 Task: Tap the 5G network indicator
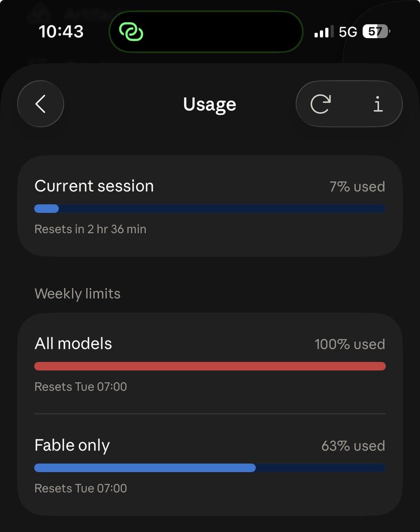point(348,32)
